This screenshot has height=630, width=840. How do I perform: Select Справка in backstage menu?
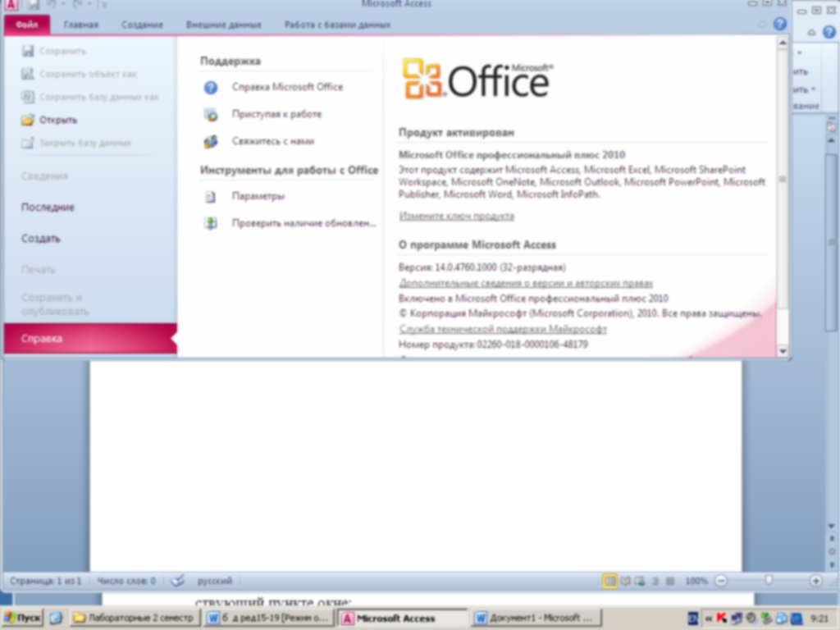tap(90, 339)
